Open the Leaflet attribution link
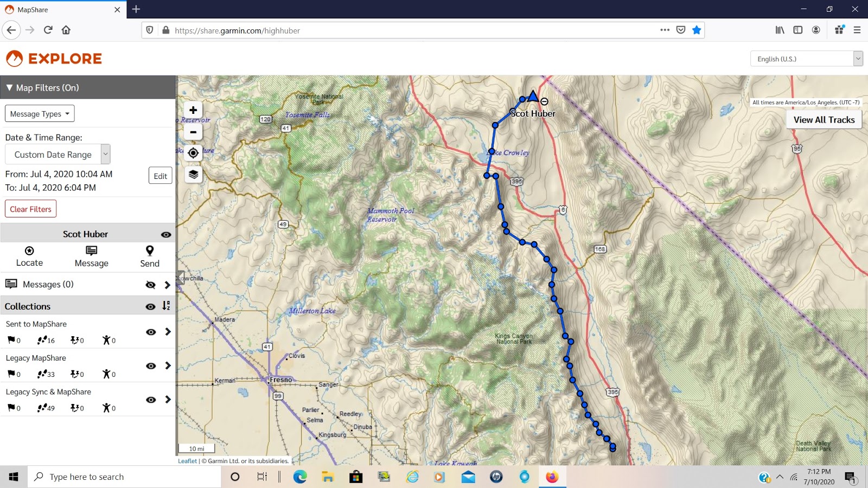This screenshot has width=868, height=488. pyautogui.click(x=187, y=461)
